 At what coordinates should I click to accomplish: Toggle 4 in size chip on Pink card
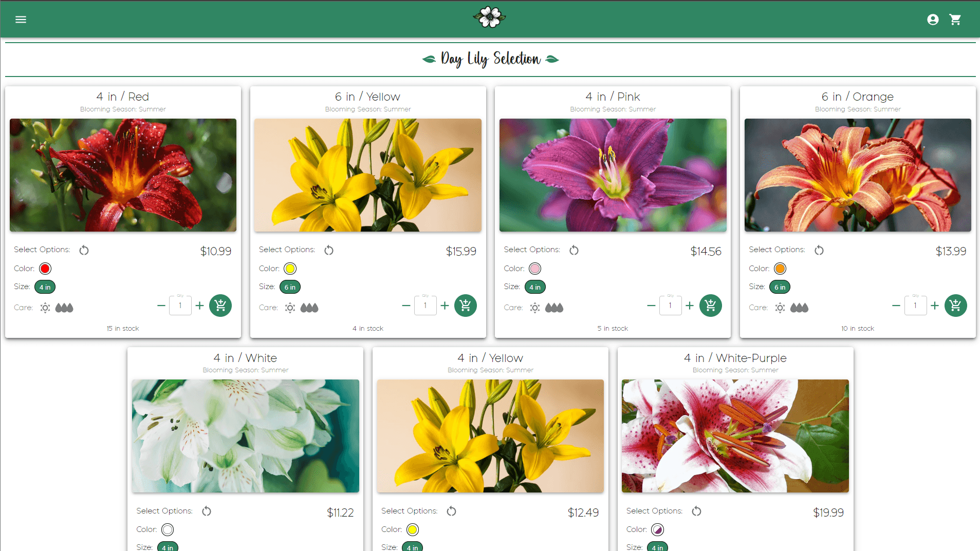[x=535, y=287]
